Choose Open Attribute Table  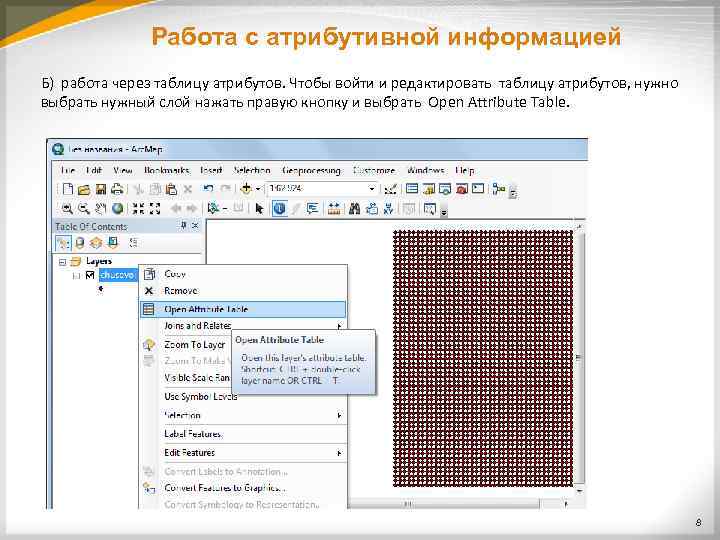click(x=243, y=309)
